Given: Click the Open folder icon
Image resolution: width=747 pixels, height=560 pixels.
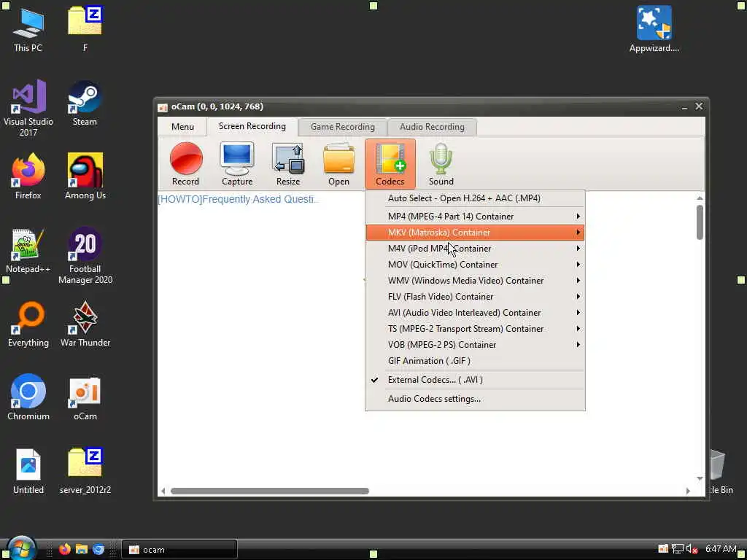Looking at the screenshot, I should [x=338, y=164].
